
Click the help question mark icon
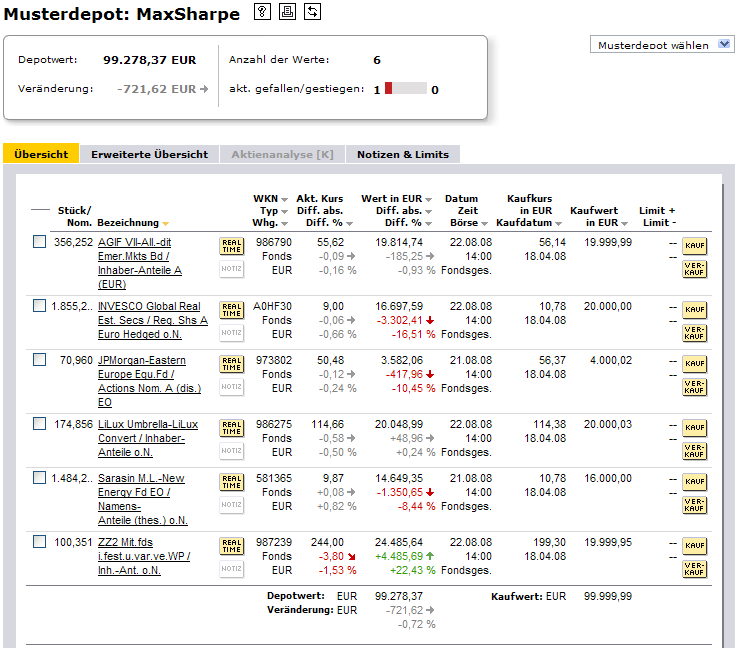pyautogui.click(x=263, y=12)
